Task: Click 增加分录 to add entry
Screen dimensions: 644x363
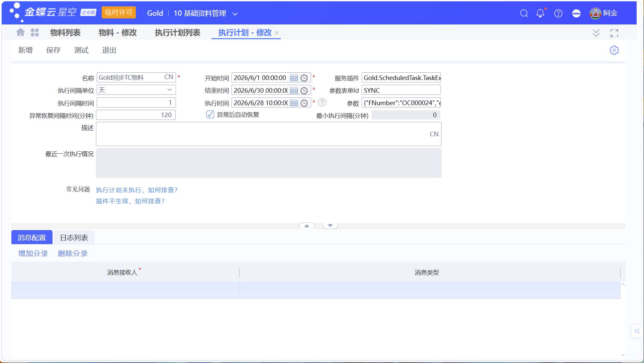Action: pyautogui.click(x=33, y=253)
